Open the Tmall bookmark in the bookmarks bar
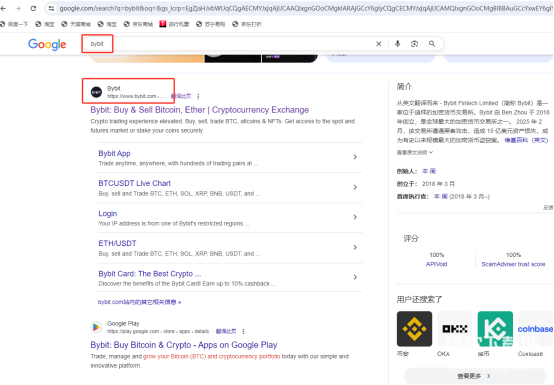 click(76, 24)
